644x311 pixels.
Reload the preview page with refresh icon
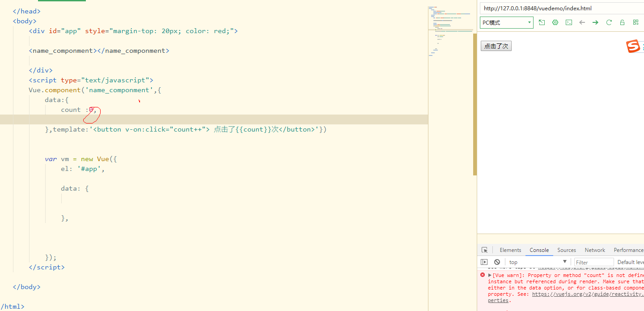click(x=609, y=22)
